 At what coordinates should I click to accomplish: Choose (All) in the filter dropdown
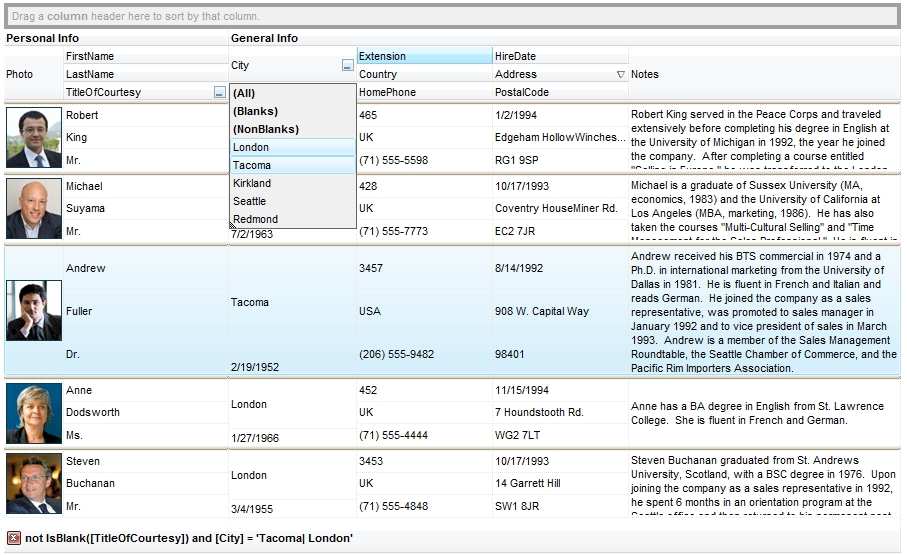point(292,93)
